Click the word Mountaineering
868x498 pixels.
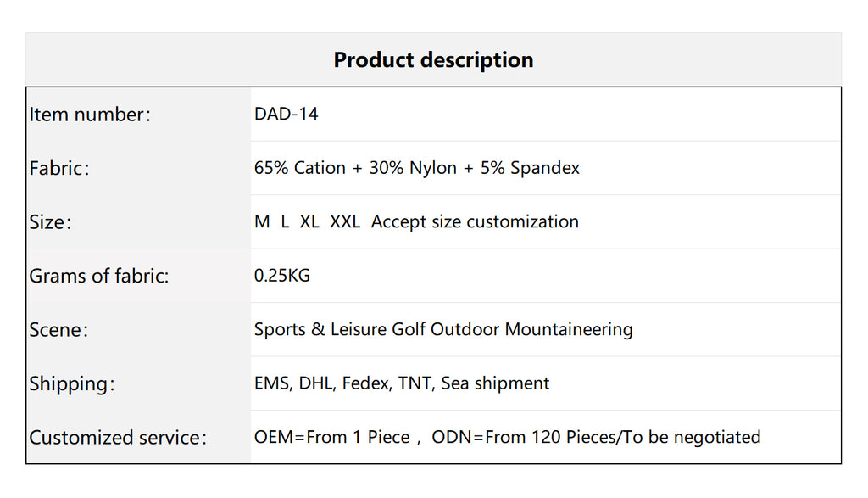[569, 329]
